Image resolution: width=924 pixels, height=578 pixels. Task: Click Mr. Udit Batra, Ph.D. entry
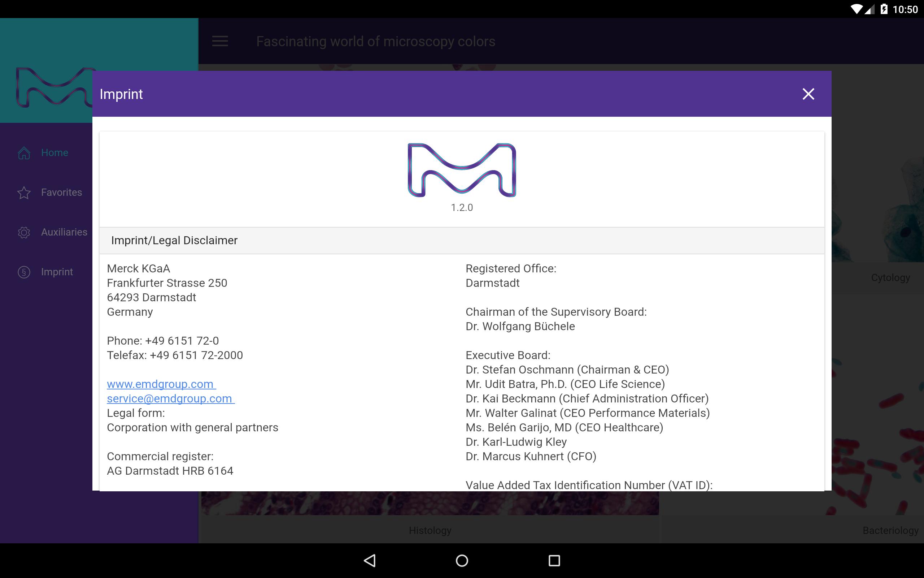coord(565,384)
